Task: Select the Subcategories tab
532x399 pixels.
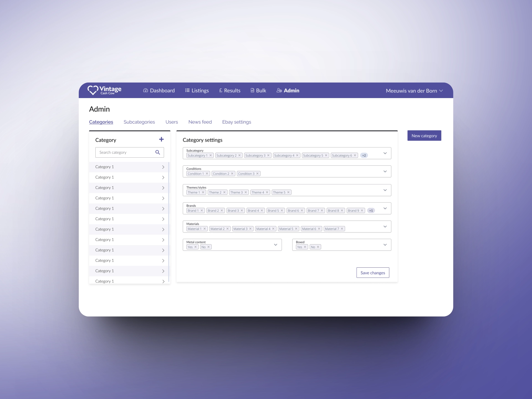Action: [139, 122]
